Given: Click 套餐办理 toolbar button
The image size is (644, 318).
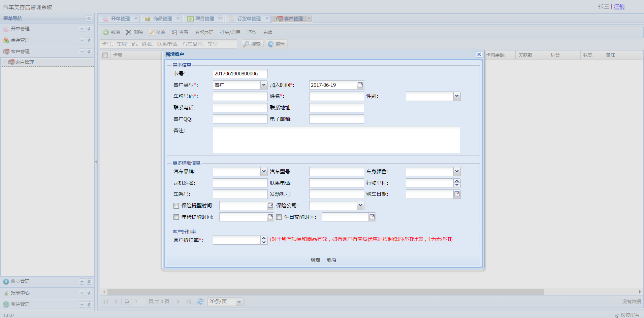Looking at the screenshot, I should 204,32.
